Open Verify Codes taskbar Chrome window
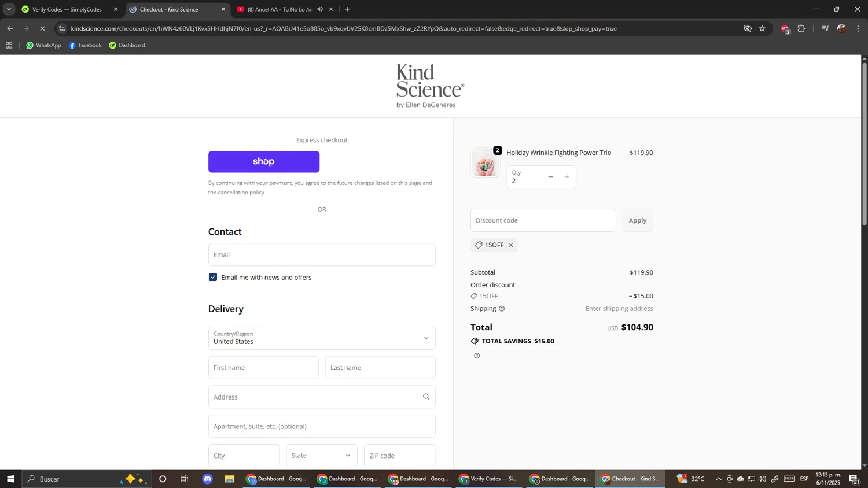Viewport: 868px width, 488px height. (x=489, y=479)
